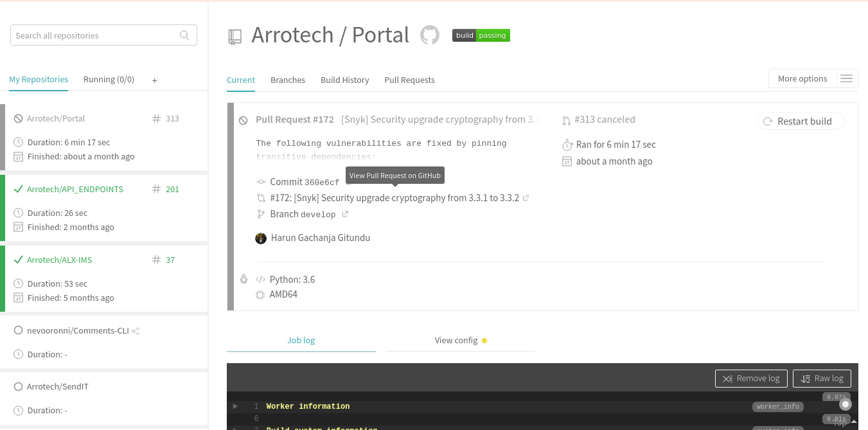Viewport: 868px width, 430px height.
Task: Click the Remove log button
Action: tap(751, 379)
